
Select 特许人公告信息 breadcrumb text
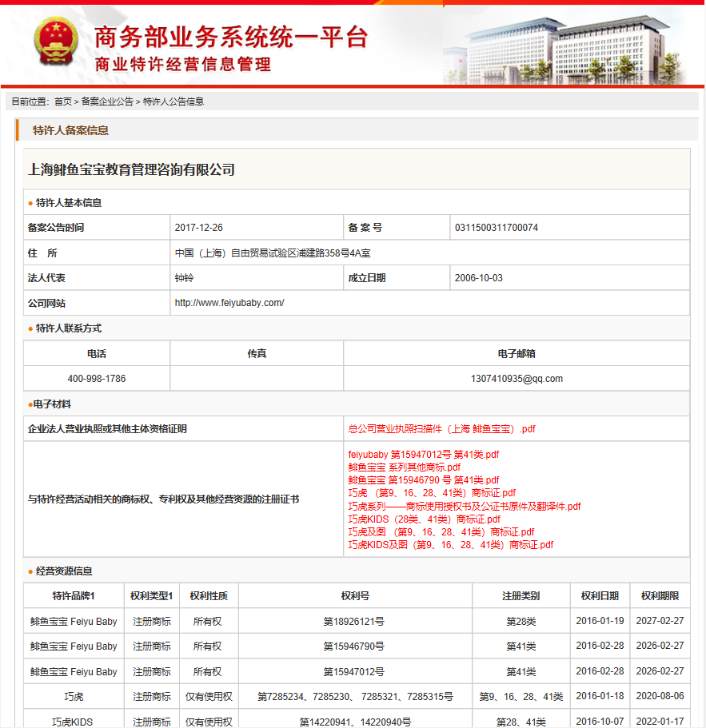click(x=174, y=101)
